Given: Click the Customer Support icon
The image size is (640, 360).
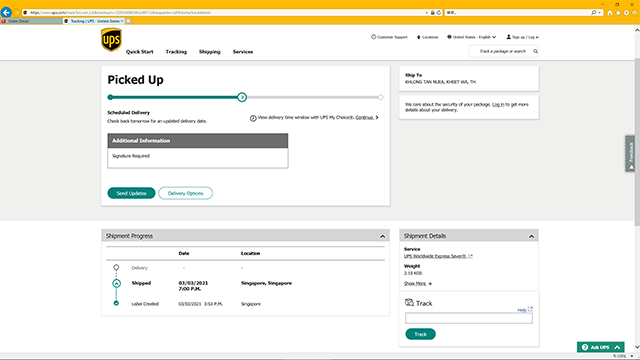Looking at the screenshot, I should pos(373,37).
